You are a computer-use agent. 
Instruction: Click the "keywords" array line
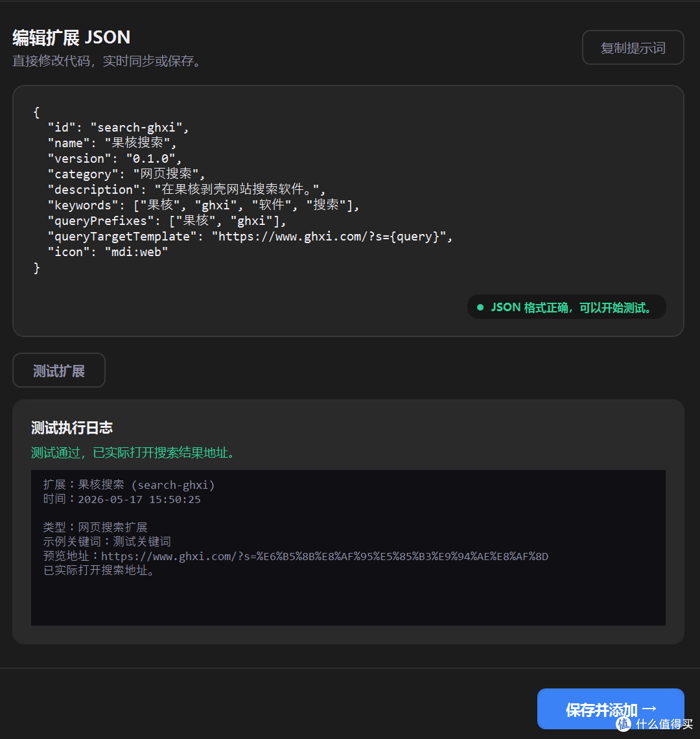click(x=204, y=205)
